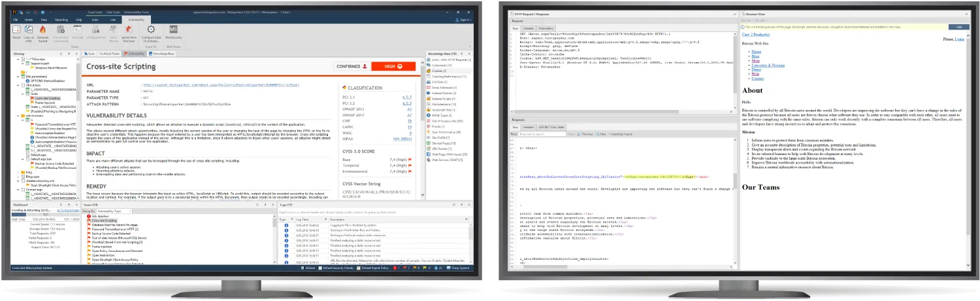Viewport: 980px width, 301px height.
Task: Select Crawling Performance in Knowledge Base
Action: click(446, 76)
